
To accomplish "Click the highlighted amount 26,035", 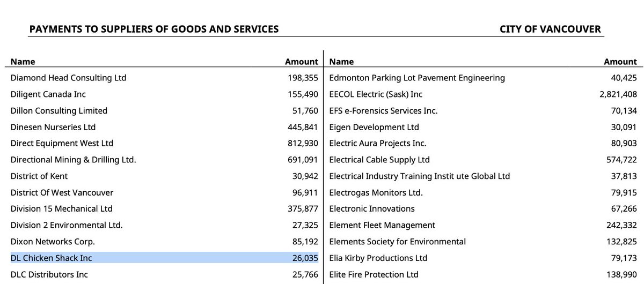I will 305,258.
